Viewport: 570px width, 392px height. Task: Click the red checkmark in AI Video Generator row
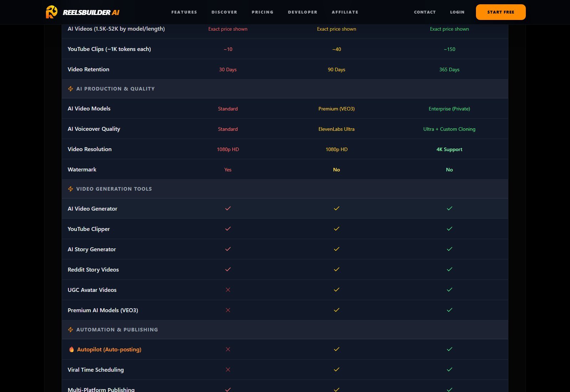228,208
